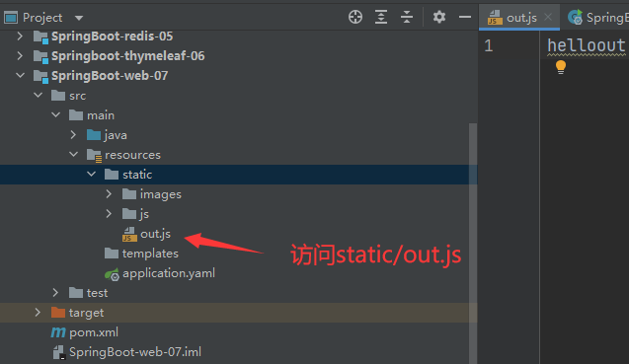Select the SpringBoot-web-07 module icon
Screen dimensions: 629x364
[x=40, y=76]
